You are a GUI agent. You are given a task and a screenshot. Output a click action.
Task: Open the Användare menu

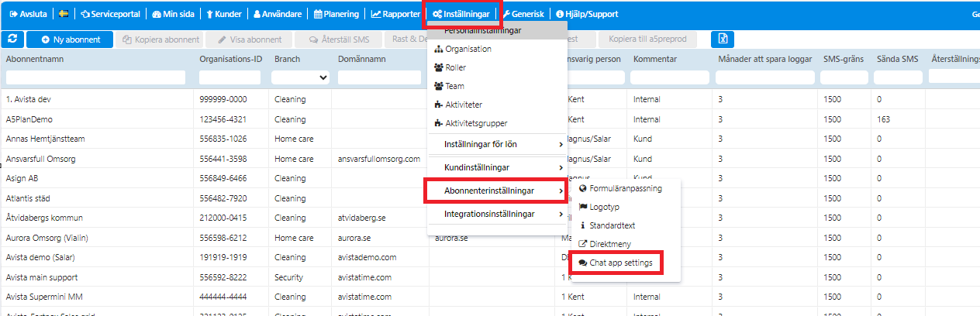click(x=278, y=14)
